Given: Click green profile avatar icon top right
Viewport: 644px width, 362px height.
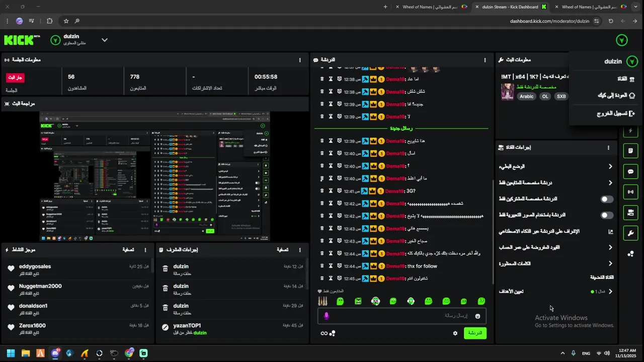Looking at the screenshot, I should [622, 40].
